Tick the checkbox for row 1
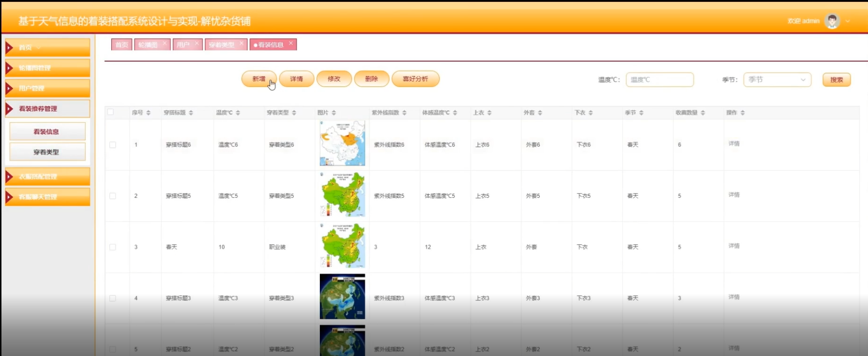This screenshot has width=868, height=356. pyautogui.click(x=113, y=145)
